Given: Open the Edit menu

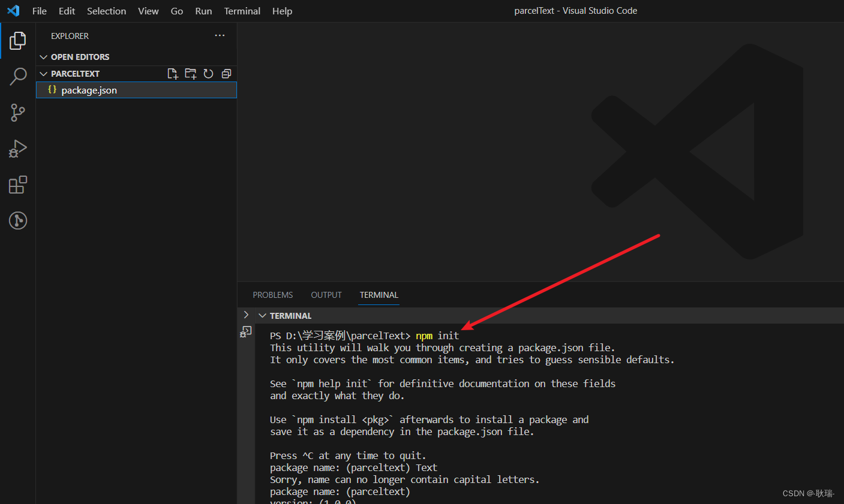Looking at the screenshot, I should pos(67,11).
